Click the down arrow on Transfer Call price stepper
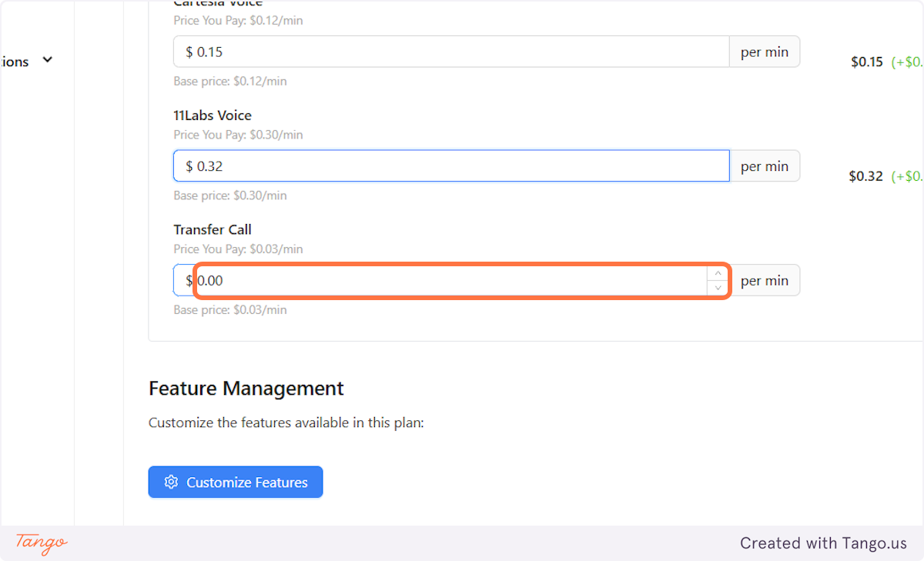This screenshot has width=924, height=561. [717, 287]
